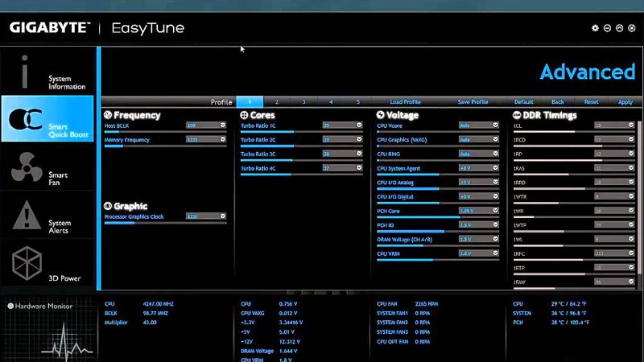644x362 pixels.
Task: Go to System Alerts warning icon
Action: click(x=26, y=216)
